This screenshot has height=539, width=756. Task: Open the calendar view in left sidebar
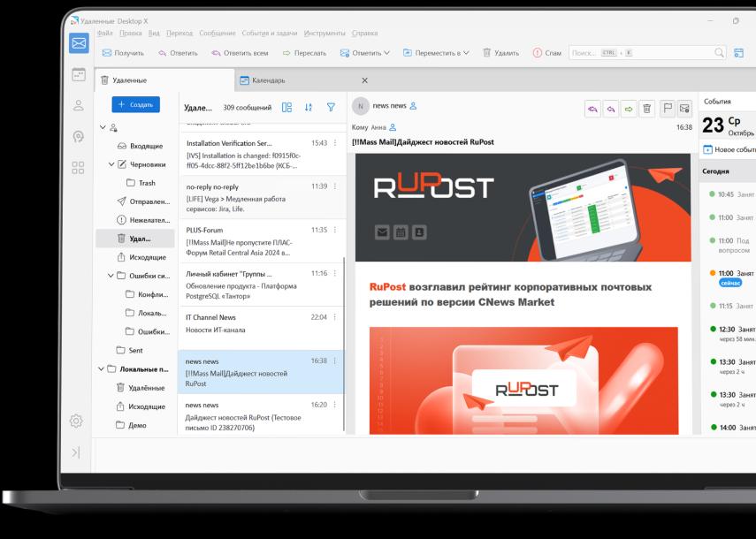(79, 74)
